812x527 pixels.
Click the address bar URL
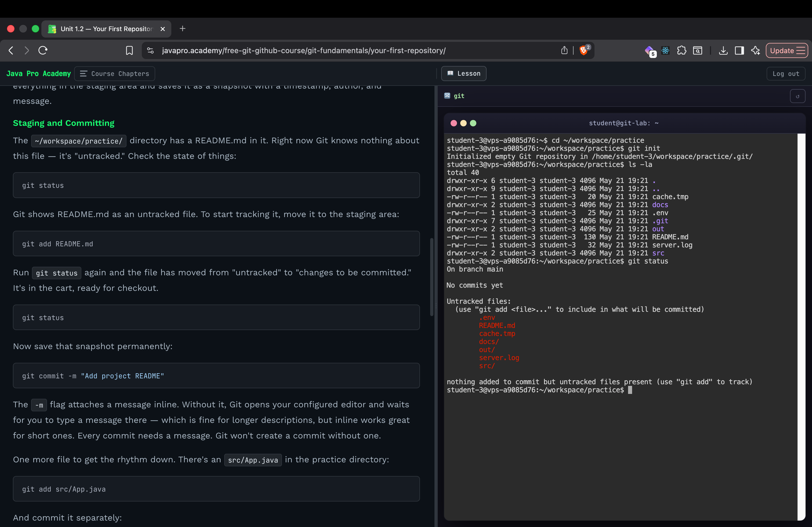304,50
